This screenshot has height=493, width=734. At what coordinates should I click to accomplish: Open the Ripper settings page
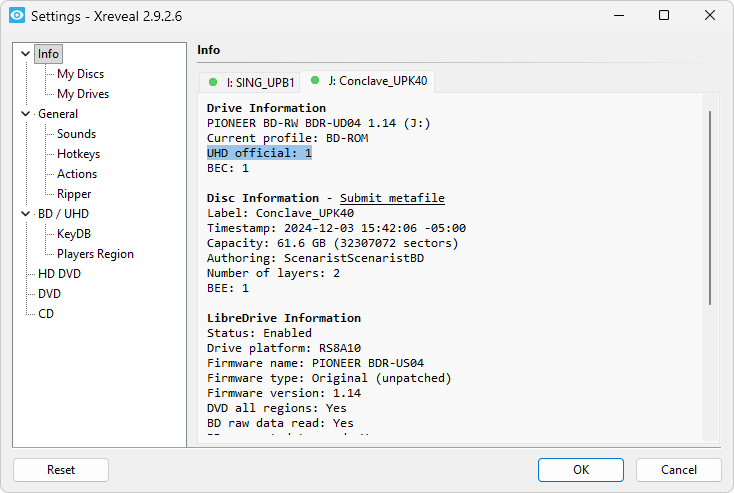[74, 194]
